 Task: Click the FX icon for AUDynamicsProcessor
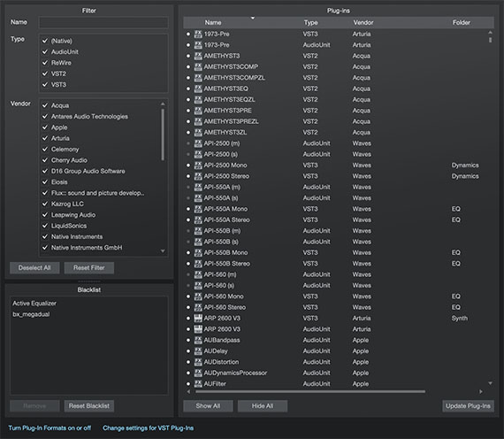(198, 373)
